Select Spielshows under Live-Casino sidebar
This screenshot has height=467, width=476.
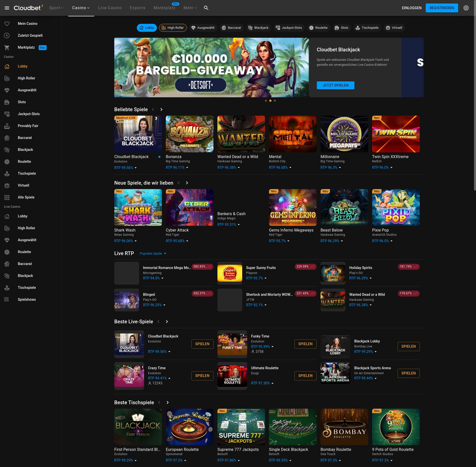coord(27,300)
